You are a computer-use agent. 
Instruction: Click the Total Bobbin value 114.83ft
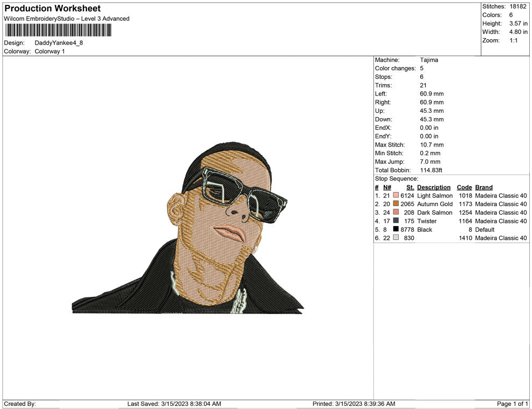tap(431, 170)
